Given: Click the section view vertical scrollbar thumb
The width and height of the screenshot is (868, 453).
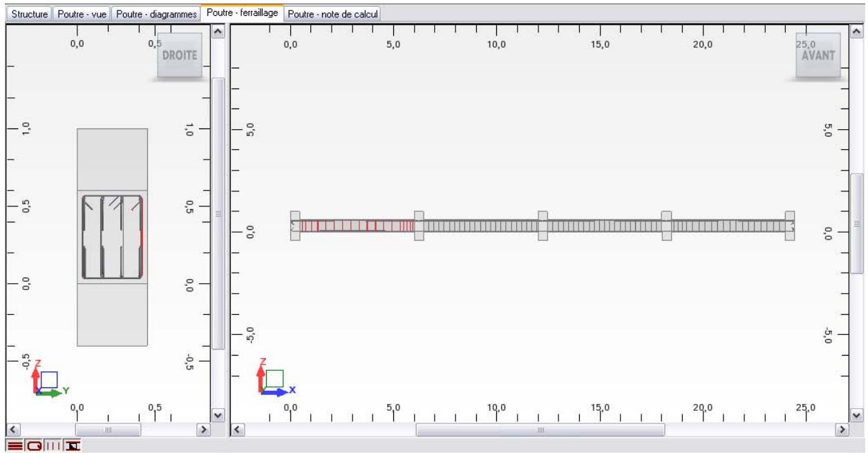Looking at the screenshot, I should pos(218,213).
